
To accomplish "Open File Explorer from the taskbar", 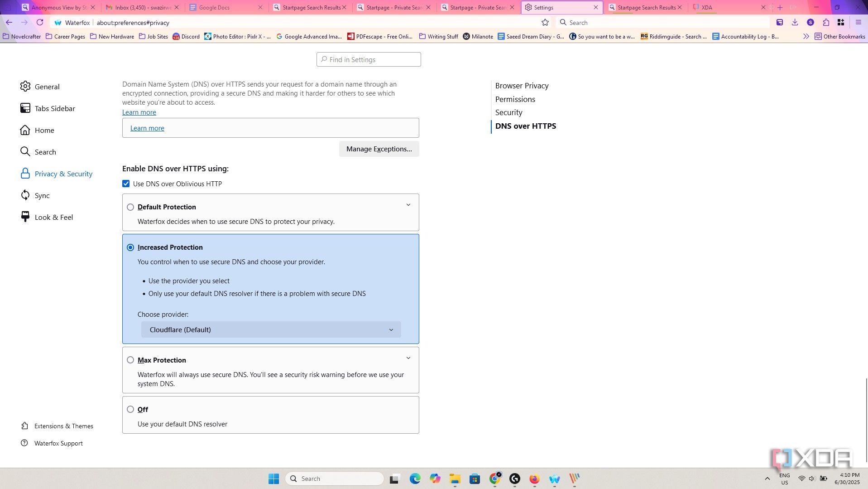I will click(x=455, y=479).
